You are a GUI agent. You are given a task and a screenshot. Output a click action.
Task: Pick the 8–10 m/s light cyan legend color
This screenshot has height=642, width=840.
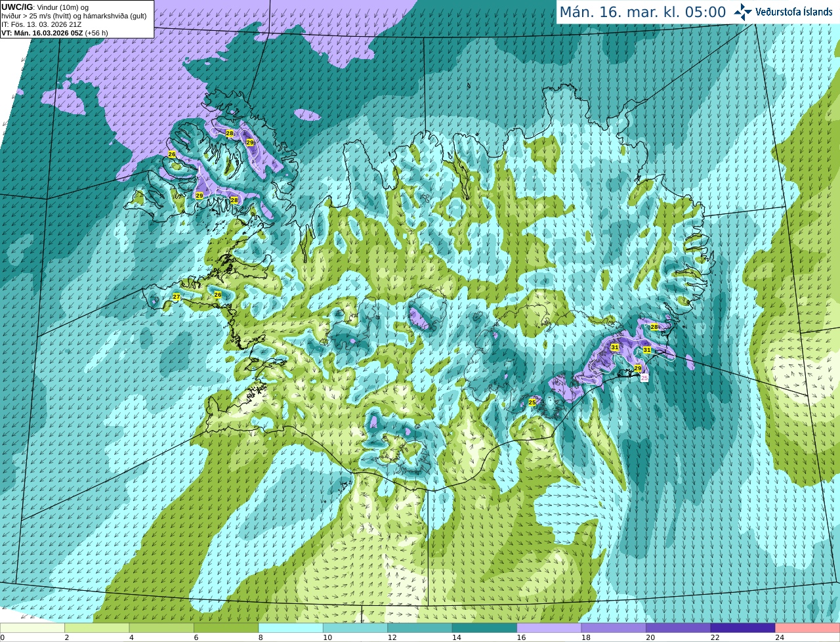[291, 628]
